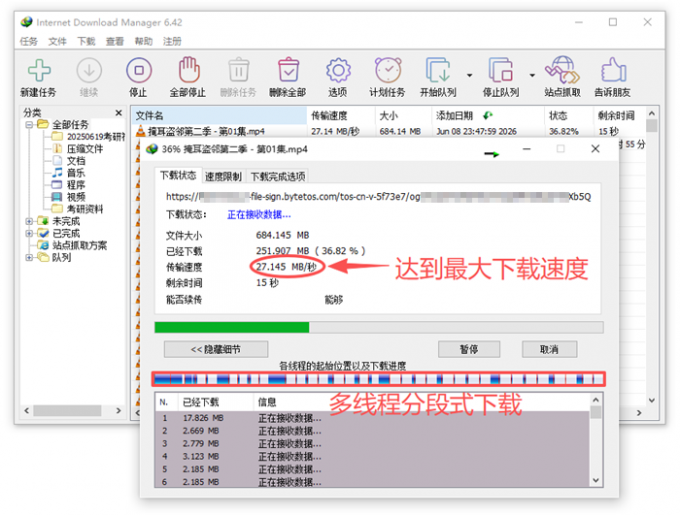Open the 站点抓取 site grabber icon
This screenshot has width=680, height=515.
point(562,70)
